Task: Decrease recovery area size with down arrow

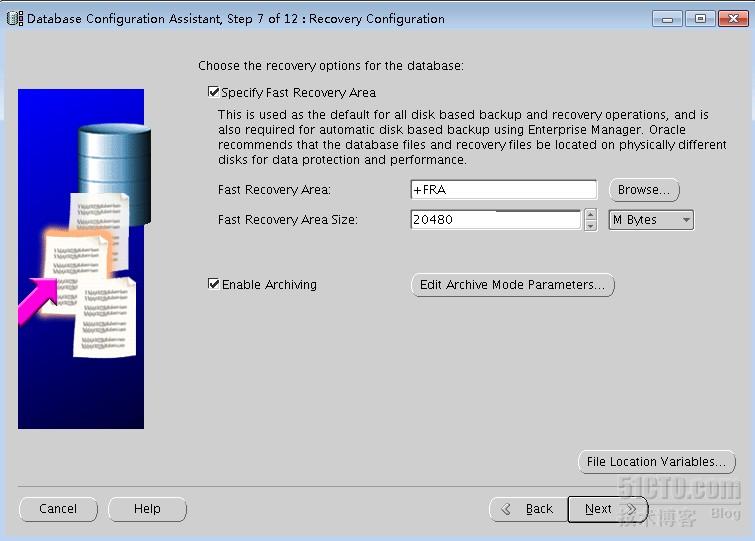Action: [591, 226]
